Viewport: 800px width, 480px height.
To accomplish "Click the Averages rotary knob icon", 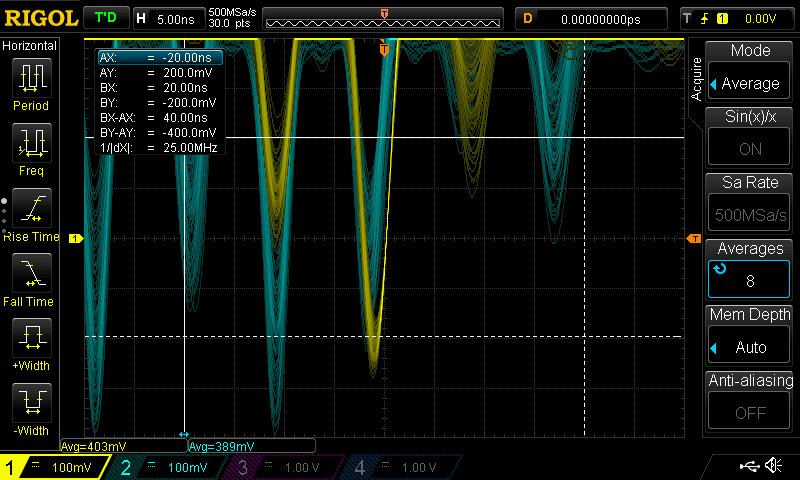I will pyautogui.click(x=720, y=268).
